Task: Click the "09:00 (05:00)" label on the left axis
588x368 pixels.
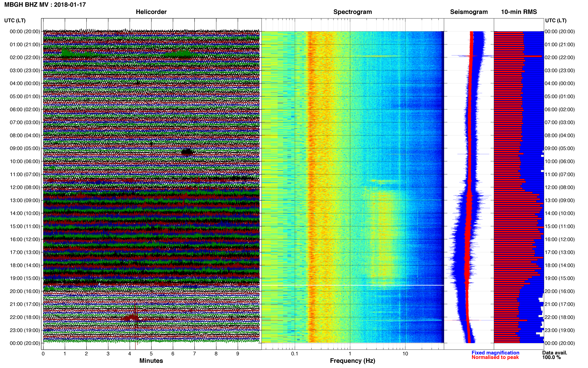Action: click(25, 148)
